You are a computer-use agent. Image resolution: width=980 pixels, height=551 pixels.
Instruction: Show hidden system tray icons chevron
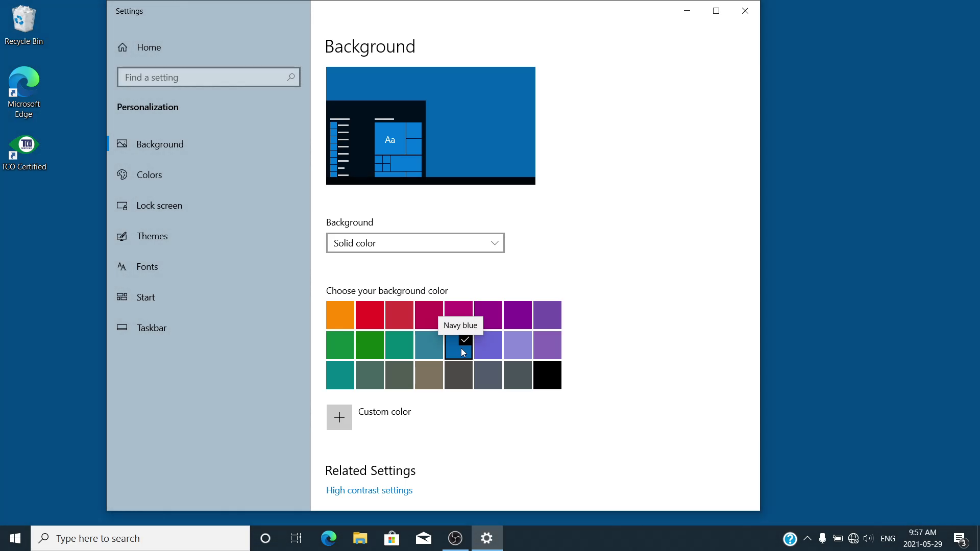pyautogui.click(x=807, y=538)
